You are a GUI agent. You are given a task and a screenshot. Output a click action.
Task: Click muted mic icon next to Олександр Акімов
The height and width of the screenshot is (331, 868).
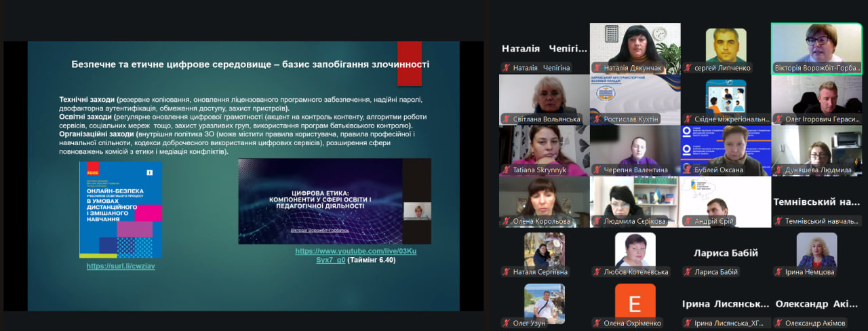pyautogui.click(x=778, y=324)
